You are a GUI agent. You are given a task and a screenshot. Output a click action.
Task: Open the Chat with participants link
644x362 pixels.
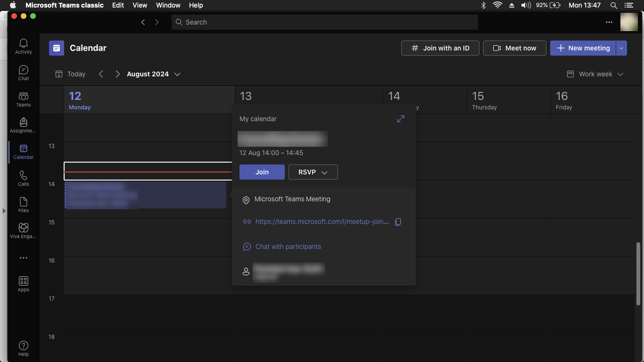288,247
